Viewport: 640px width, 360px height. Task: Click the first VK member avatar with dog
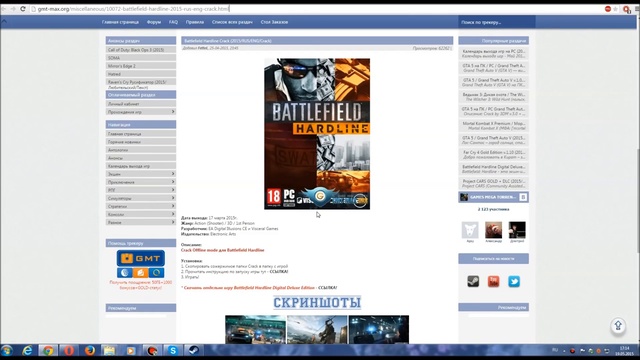[x=470, y=230]
